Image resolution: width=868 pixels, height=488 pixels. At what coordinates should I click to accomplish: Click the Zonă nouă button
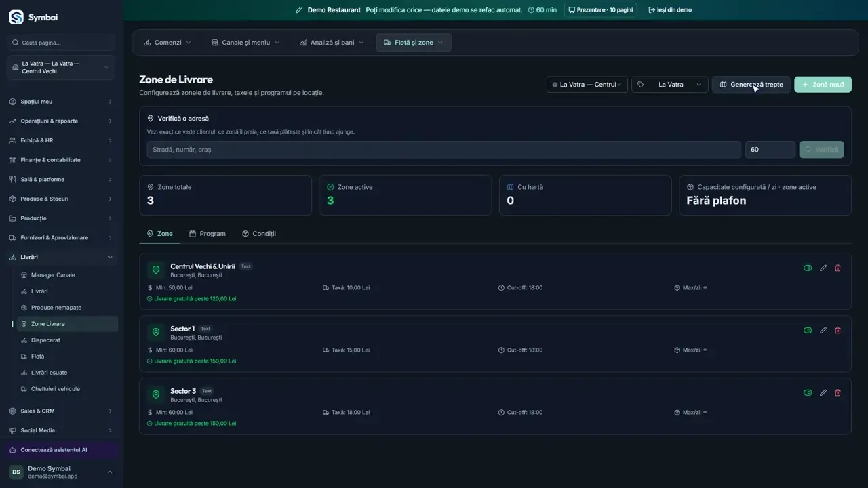click(x=823, y=85)
